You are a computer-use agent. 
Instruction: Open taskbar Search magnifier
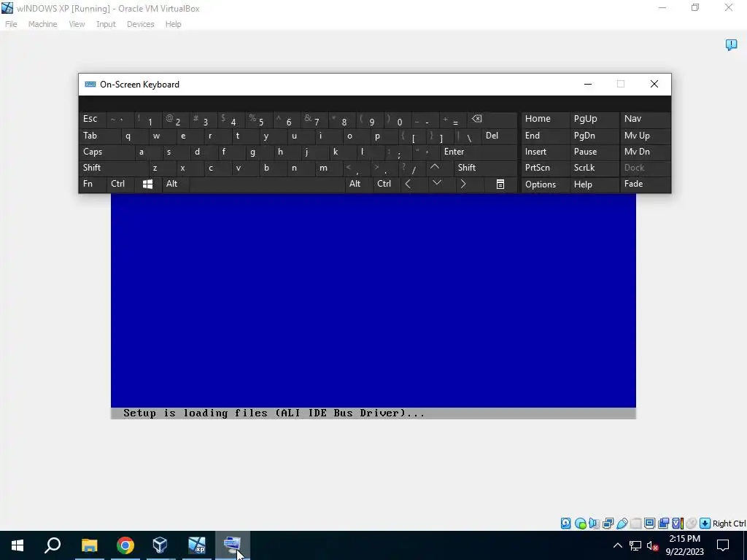click(x=53, y=545)
